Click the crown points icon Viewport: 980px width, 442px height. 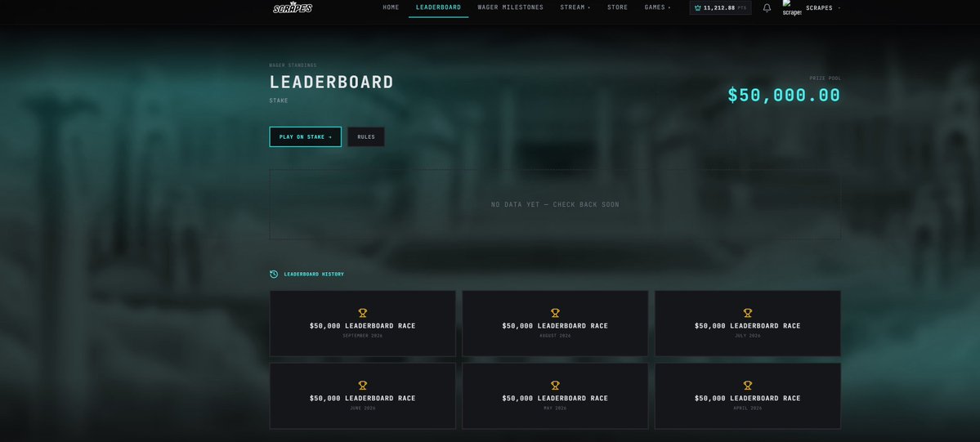click(697, 8)
